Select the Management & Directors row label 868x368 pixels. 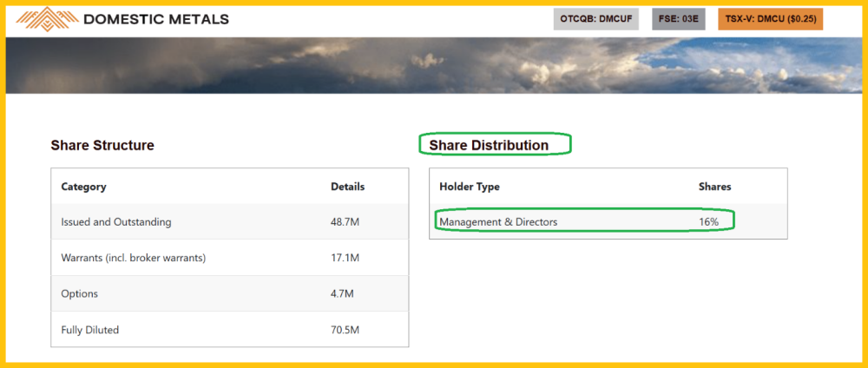coord(498,222)
